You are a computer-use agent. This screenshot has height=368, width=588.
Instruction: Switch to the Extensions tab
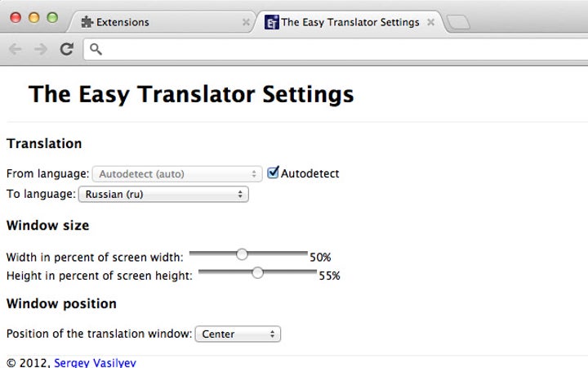(155, 22)
